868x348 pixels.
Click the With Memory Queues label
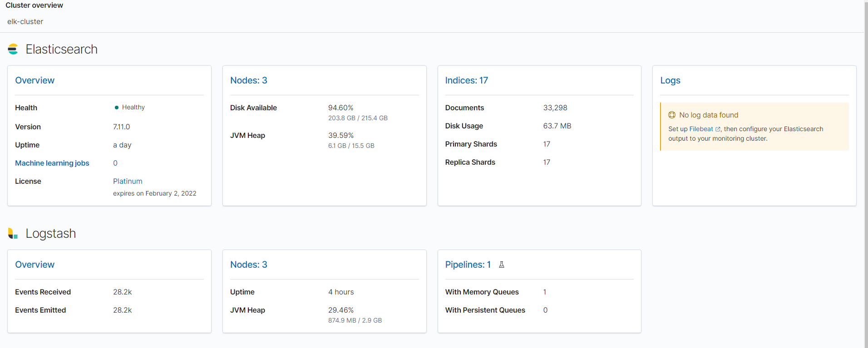[482, 292]
